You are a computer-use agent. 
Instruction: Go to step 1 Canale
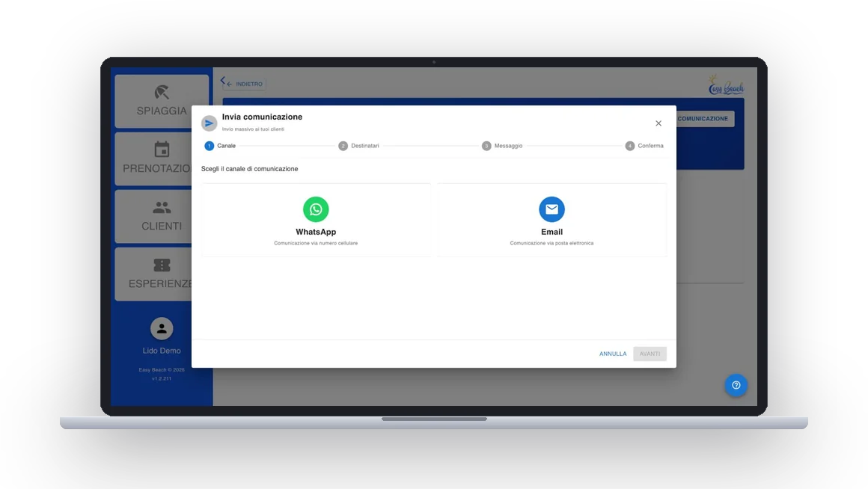pos(220,146)
